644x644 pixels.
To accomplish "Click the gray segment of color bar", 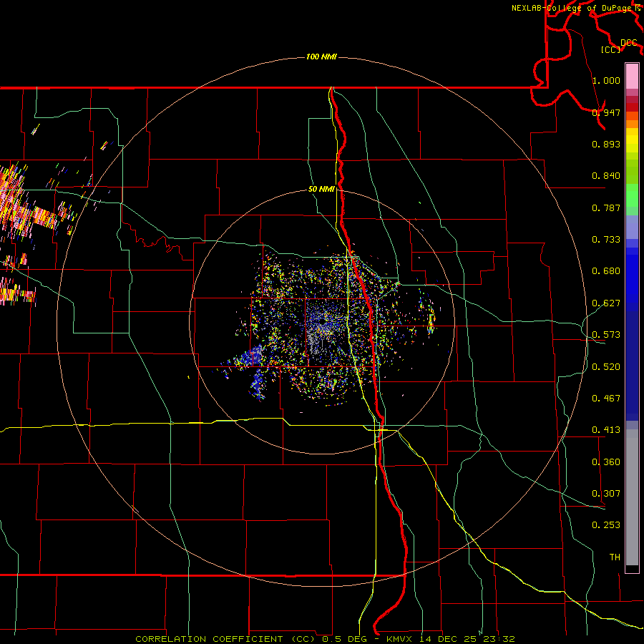I will coord(632,497).
